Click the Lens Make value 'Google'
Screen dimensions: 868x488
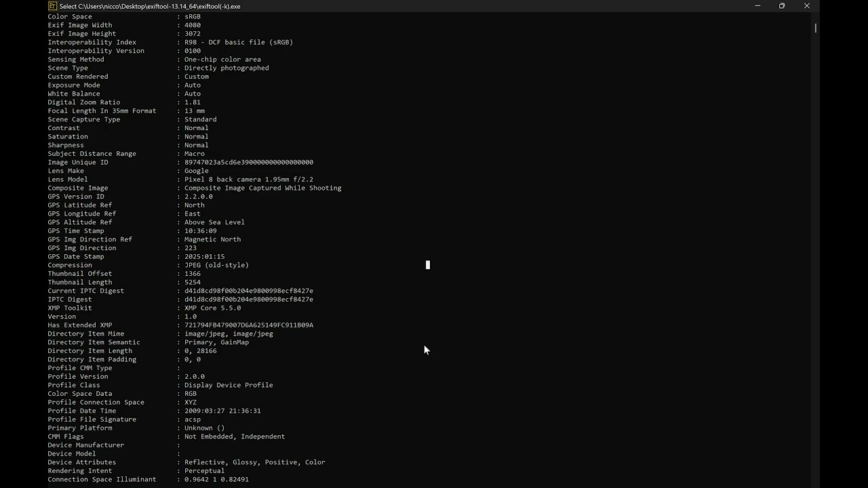coord(197,171)
